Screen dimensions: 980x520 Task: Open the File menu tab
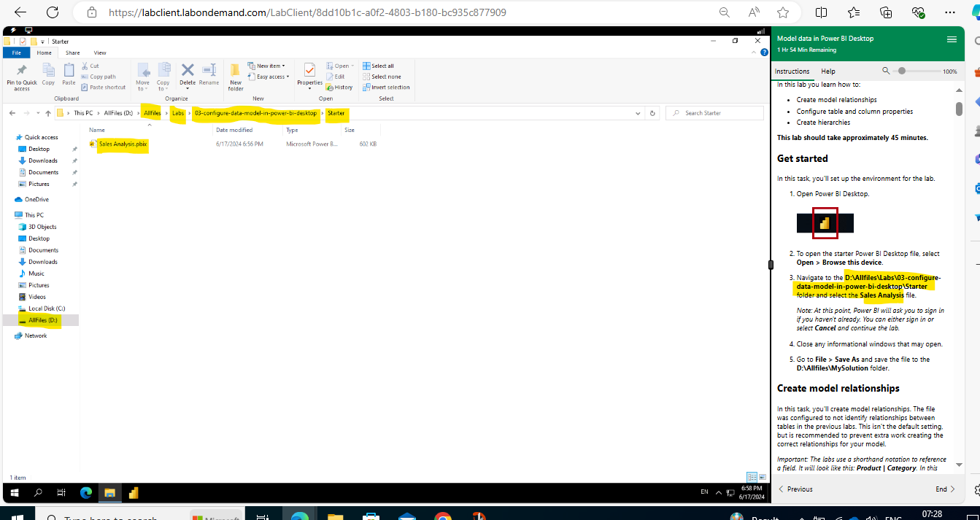(x=16, y=53)
